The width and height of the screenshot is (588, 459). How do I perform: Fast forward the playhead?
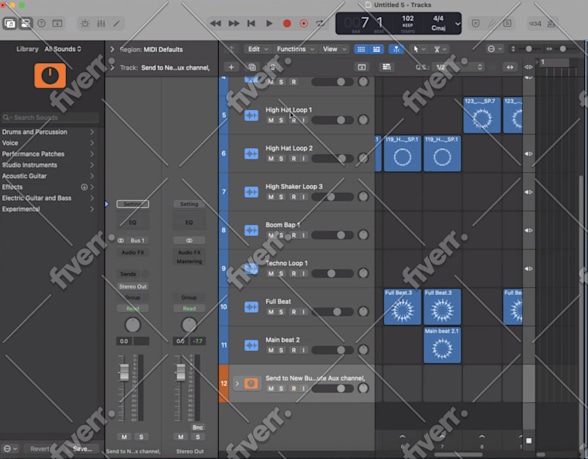(x=234, y=24)
